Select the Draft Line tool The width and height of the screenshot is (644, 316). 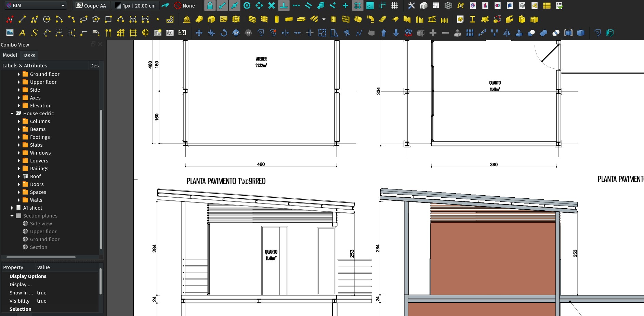pyautogui.click(x=22, y=19)
